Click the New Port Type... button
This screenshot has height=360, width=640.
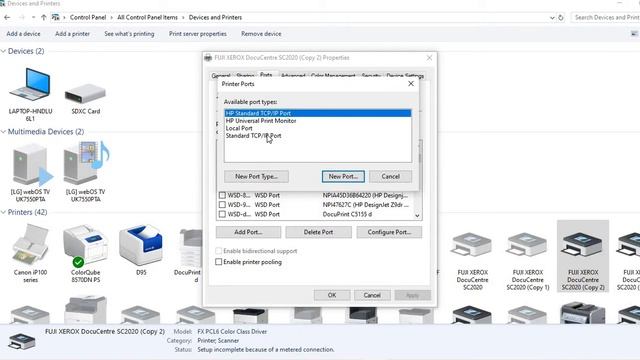click(x=256, y=176)
